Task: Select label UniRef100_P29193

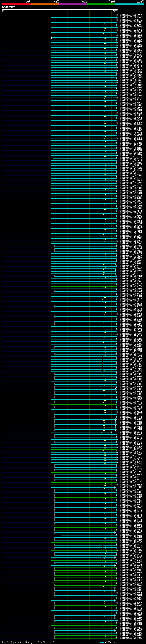Action: click(x=131, y=261)
